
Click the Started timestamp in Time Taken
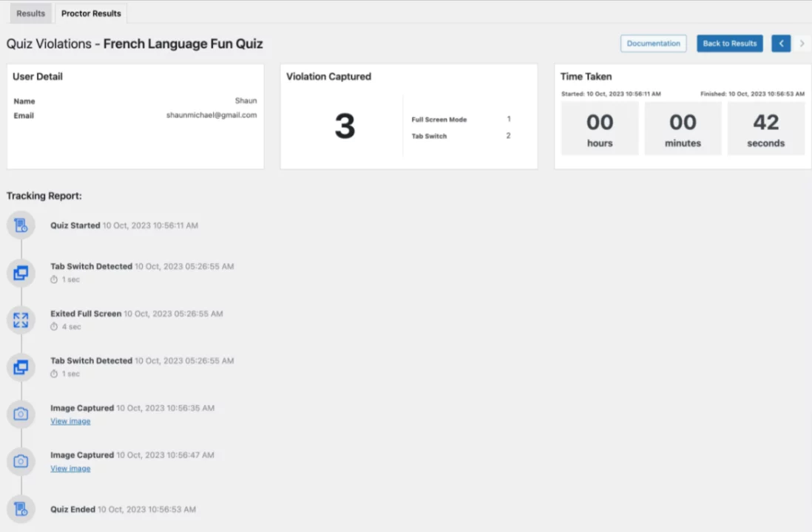[611, 94]
